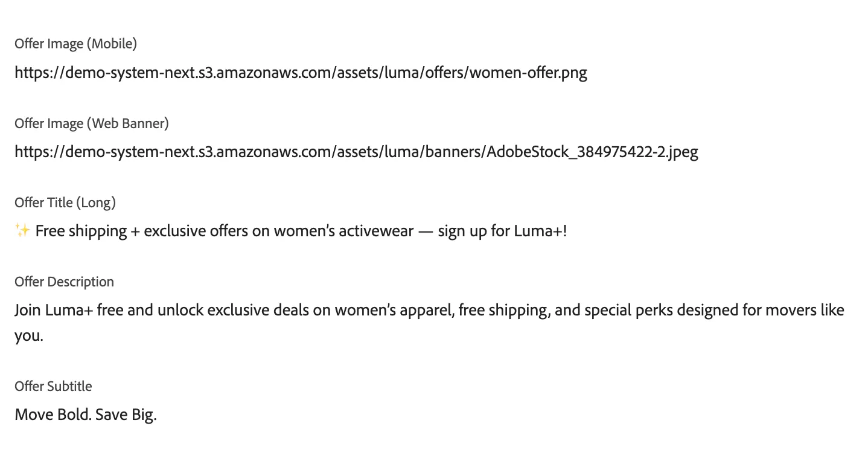This screenshot has height=452, width=868.
Task: Click the free shipping offer title text
Action: [291, 231]
